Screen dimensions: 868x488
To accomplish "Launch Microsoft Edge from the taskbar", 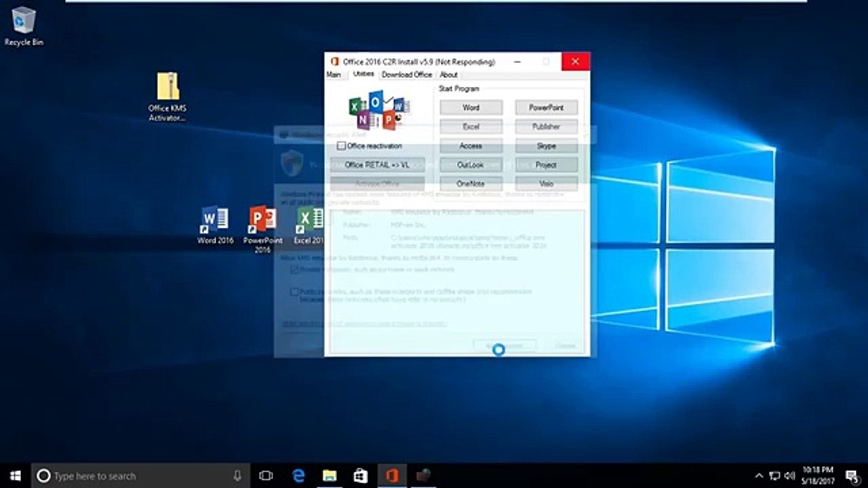I will [x=298, y=476].
